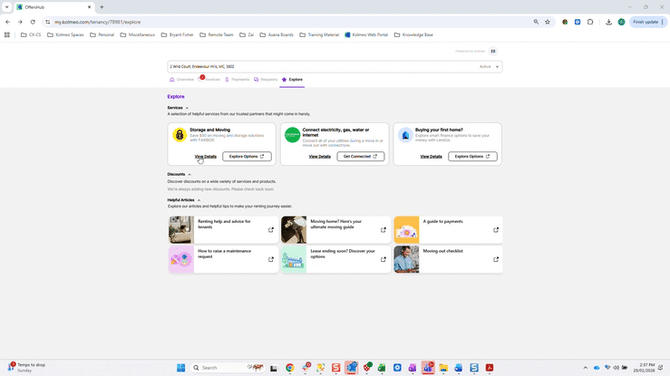Click the TAXIBOX padlock logo icon
The width and height of the screenshot is (670, 376).
(179, 135)
